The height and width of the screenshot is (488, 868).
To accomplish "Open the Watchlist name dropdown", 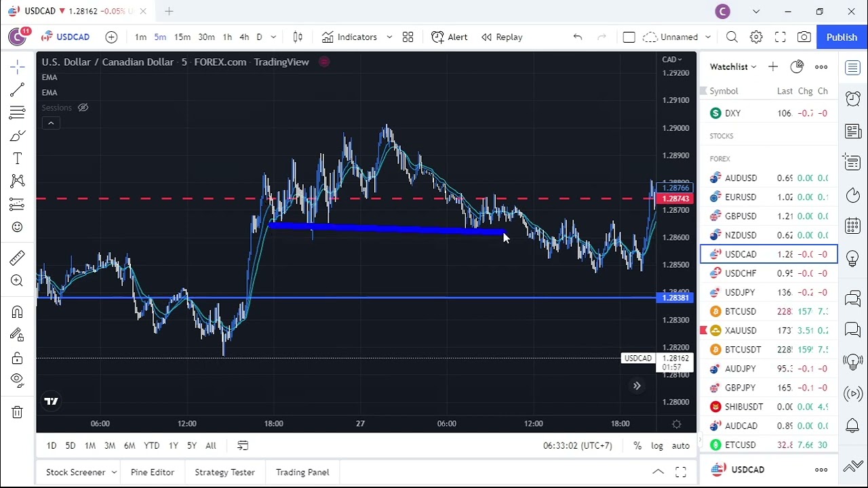I will tap(733, 66).
